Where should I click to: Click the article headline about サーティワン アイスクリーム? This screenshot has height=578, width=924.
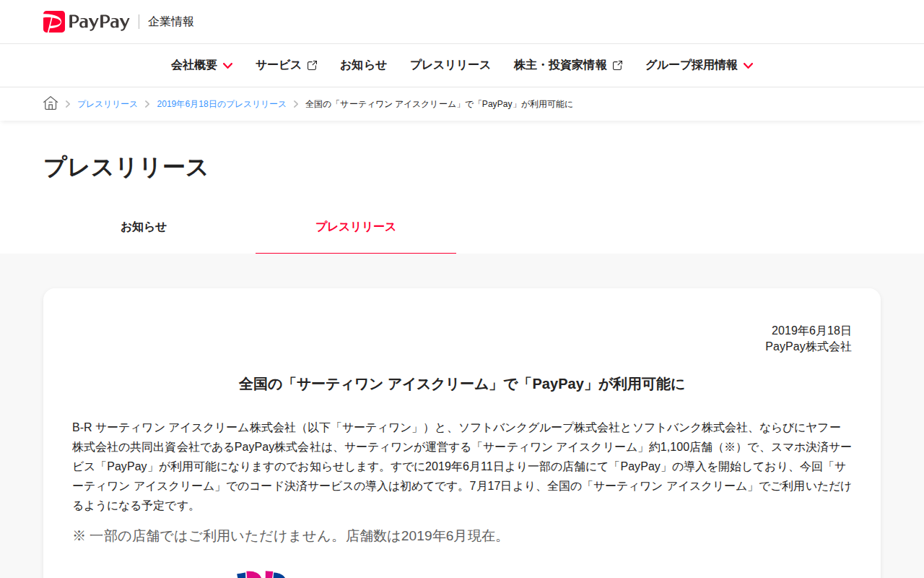(x=462, y=384)
